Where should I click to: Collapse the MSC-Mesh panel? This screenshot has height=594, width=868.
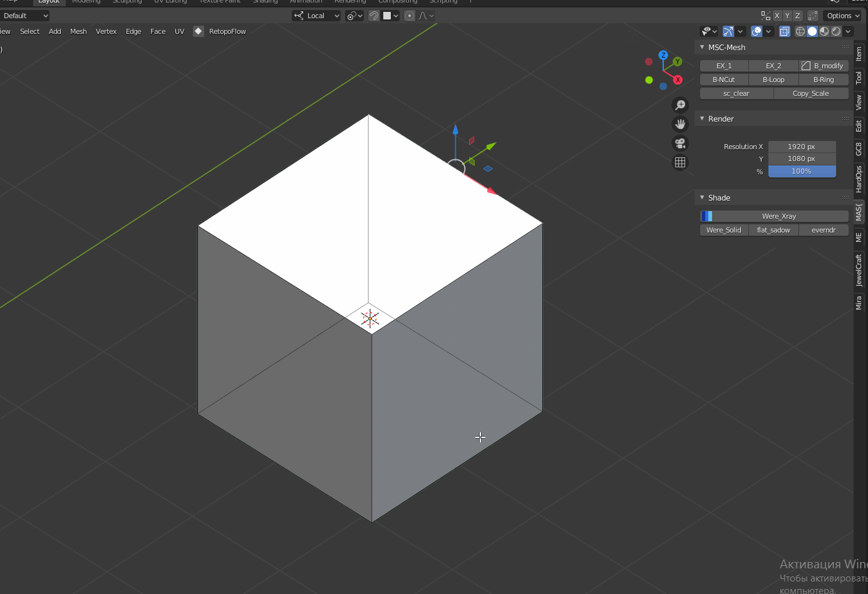point(702,47)
